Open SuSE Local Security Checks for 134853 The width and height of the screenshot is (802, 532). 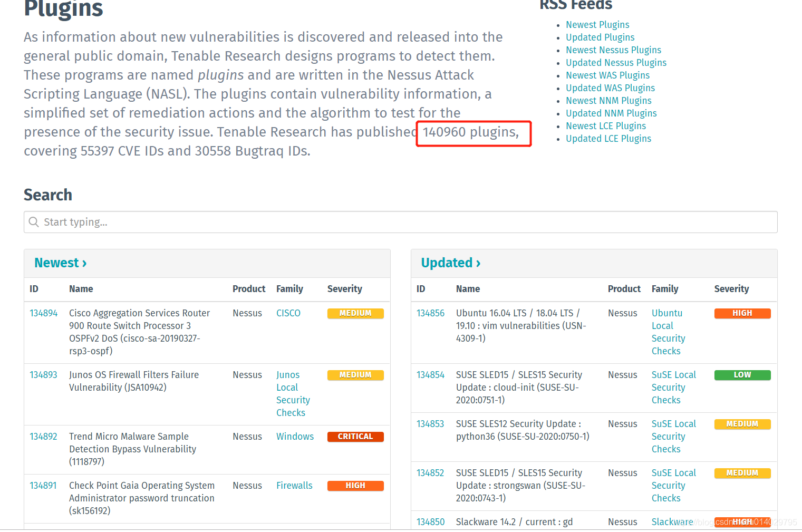pyautogui.click(x=674, y=437)
